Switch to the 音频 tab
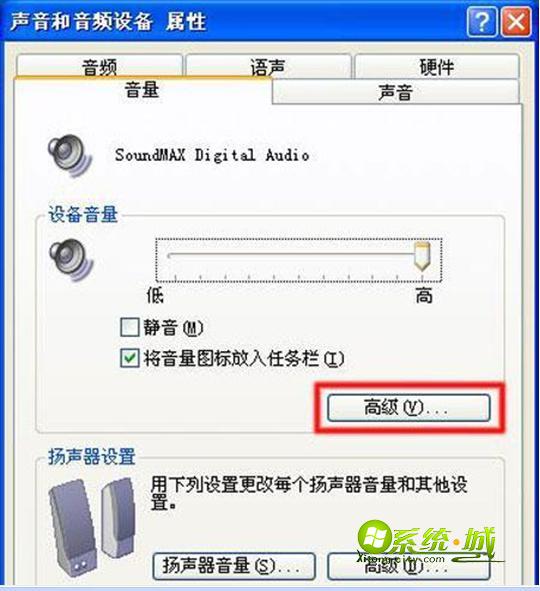Image resolution: width=540 pixels, height=591 pixels. (x=99, y=66)
